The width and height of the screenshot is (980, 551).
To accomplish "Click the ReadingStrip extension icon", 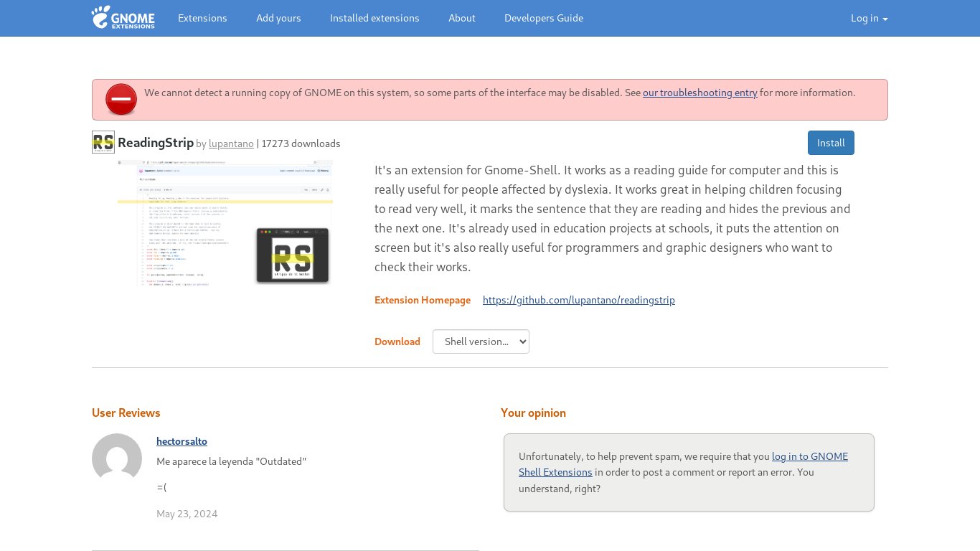I will (103, 142).
